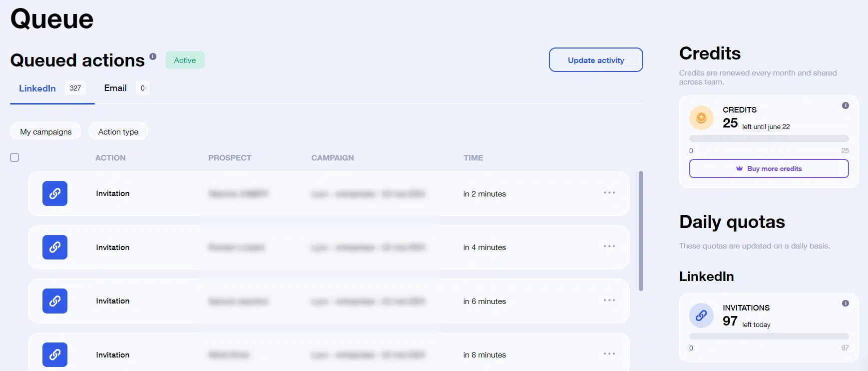Screen dimensions: 868x371
Task: Open the three-dot menu for the 'in 6 minutes' row
Action: pos(609,300)
